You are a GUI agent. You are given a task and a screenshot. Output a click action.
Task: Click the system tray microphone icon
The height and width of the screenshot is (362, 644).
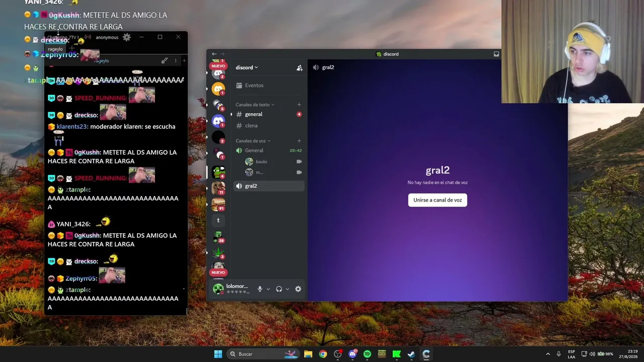[558, 354]
